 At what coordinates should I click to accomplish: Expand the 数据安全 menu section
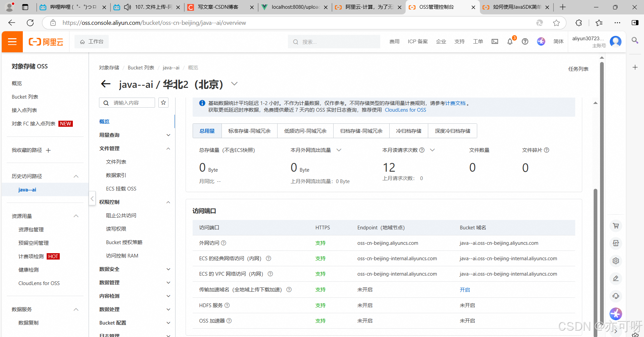168,269
